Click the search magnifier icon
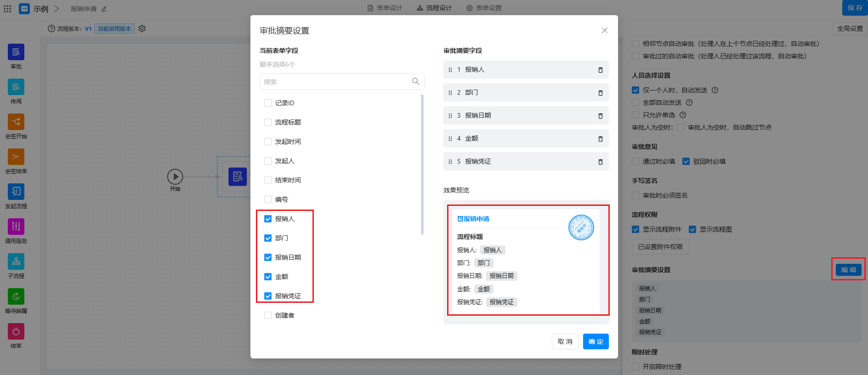This screenshot has height=375, width=868. pyautogui.click(x=415, y=81)
